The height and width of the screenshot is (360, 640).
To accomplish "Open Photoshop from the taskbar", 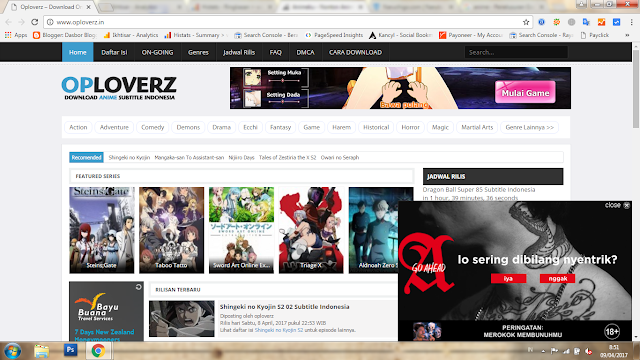I will click(x=70, y=350).
